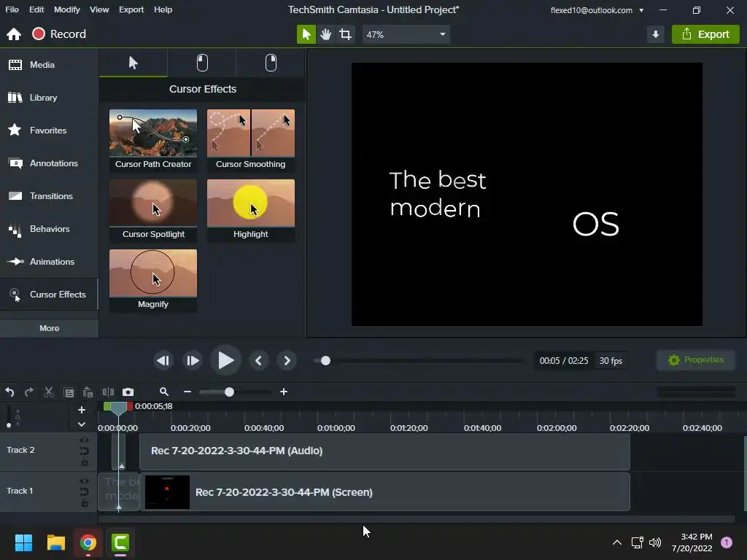The height and width of the screenshot is (560, 747).
Task: Open the File menu
Action: (12, 9)
